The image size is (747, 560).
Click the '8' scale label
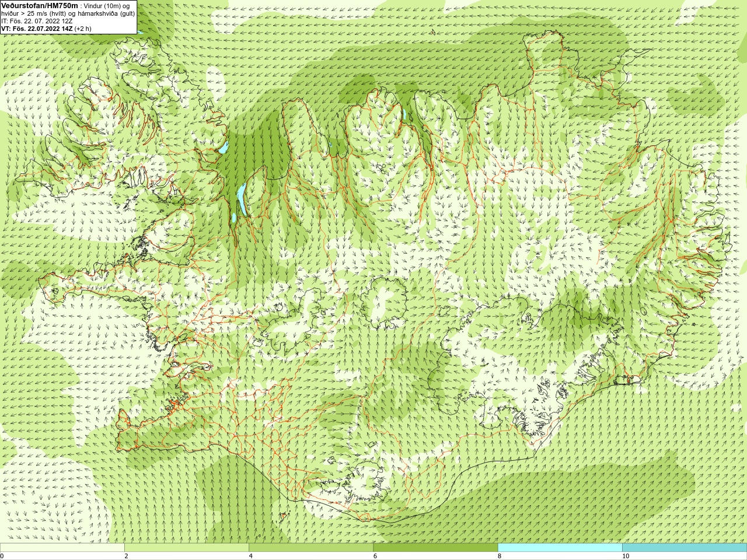(x=500, y=556)
